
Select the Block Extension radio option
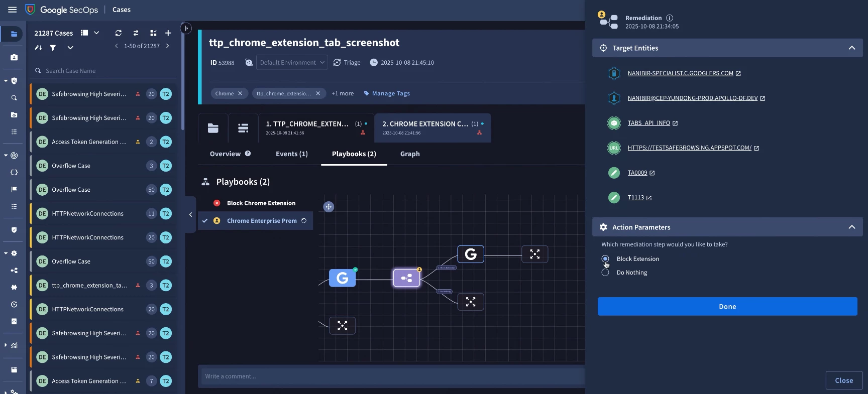click(x=605, y=259)
